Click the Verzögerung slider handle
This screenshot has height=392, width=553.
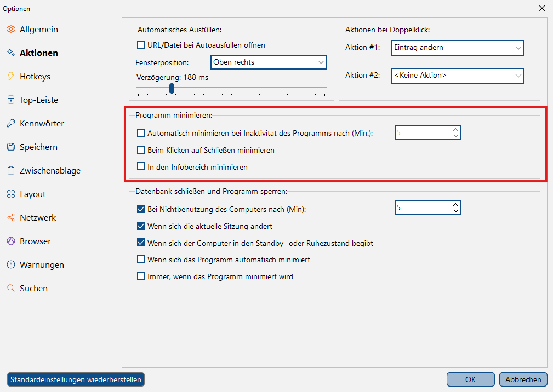click(172, 88)
